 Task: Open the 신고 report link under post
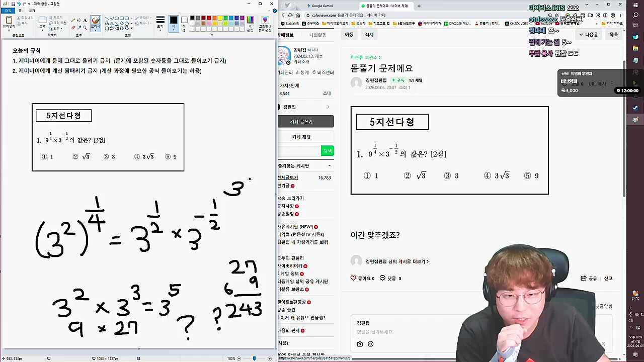pyautogui.click(x=608, y=278)
